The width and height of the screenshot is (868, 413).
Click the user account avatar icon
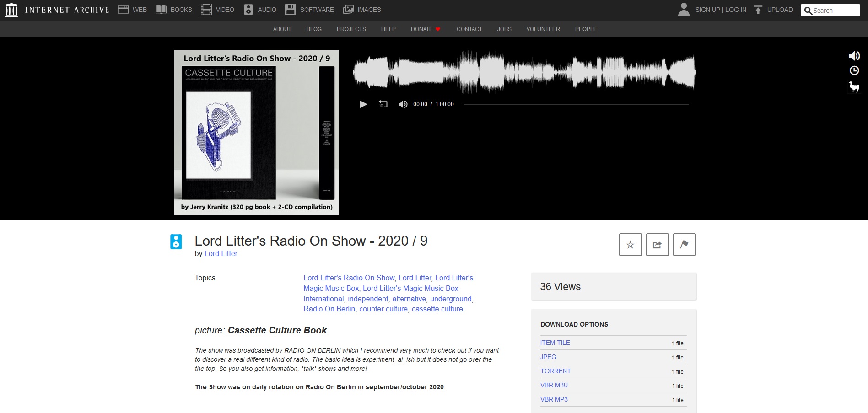point(684,10)
